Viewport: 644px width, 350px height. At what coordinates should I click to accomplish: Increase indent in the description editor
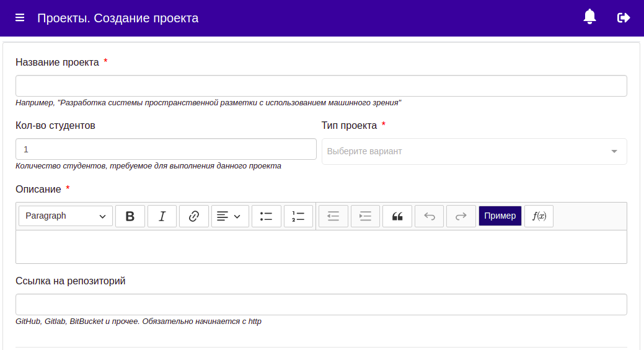(365, 216)
